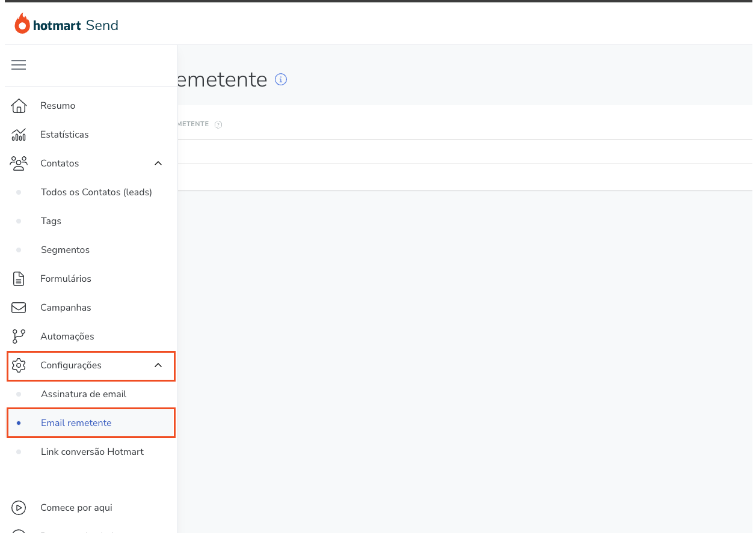Collapse the Contatos section chevron
The height and width of the screenshot is (533, 756).
(158, 163)
